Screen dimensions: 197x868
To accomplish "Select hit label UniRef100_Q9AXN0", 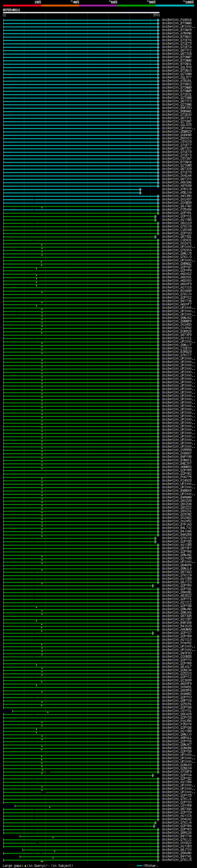I will [x=176, y=853].
